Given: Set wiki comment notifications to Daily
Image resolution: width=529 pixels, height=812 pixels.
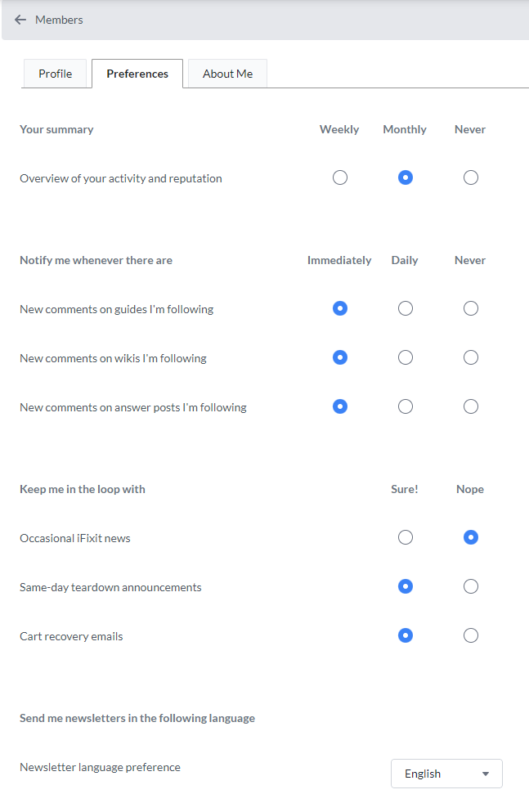Looking at the screenshot, I should [x=405, y=357].
